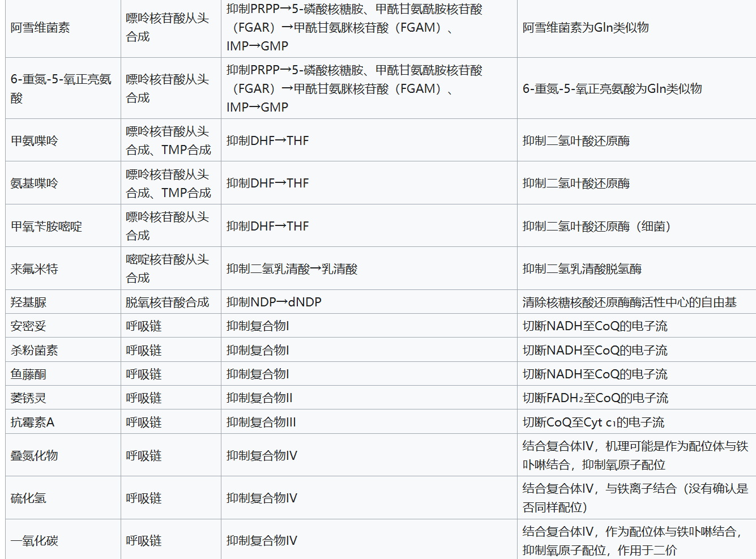Click the 叠氮化物 cell

pyautogui.click(x=35, y=455)
